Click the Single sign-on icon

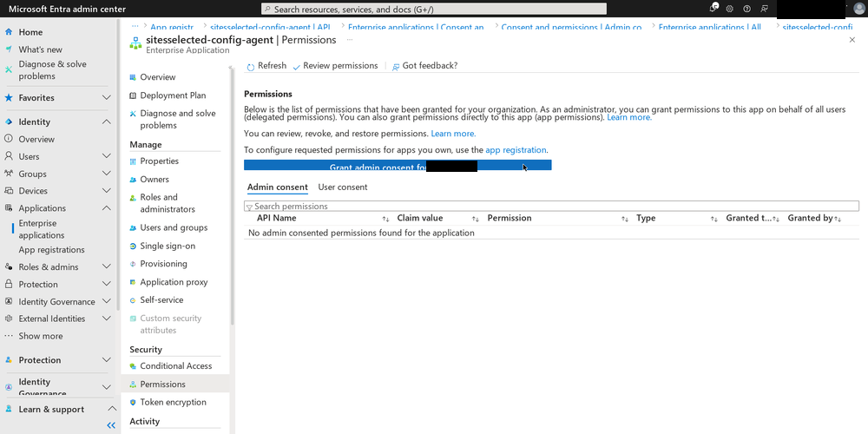click(133, 246)
